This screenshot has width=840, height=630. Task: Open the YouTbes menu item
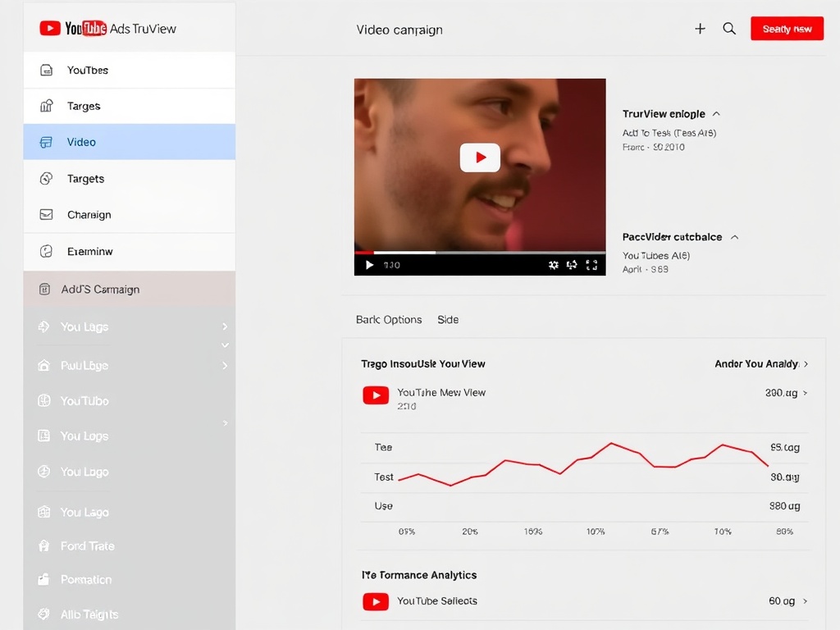click(x=129, y=71)
